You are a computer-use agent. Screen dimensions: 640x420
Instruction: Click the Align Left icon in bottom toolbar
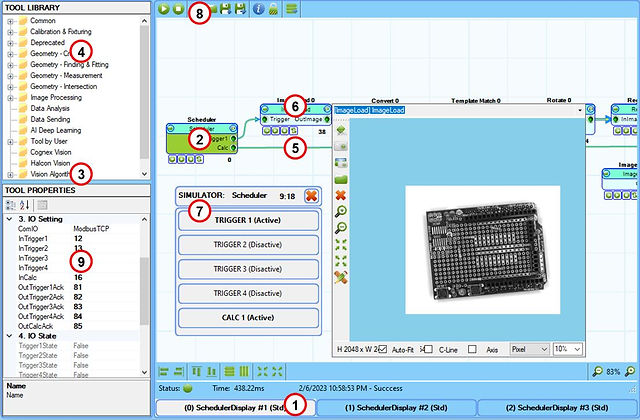164,371
